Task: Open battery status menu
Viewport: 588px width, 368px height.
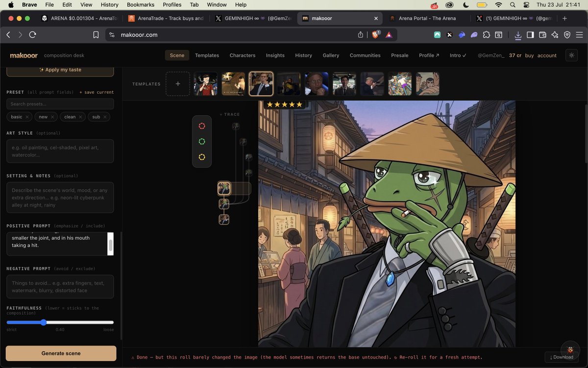Action: [482, 4]
